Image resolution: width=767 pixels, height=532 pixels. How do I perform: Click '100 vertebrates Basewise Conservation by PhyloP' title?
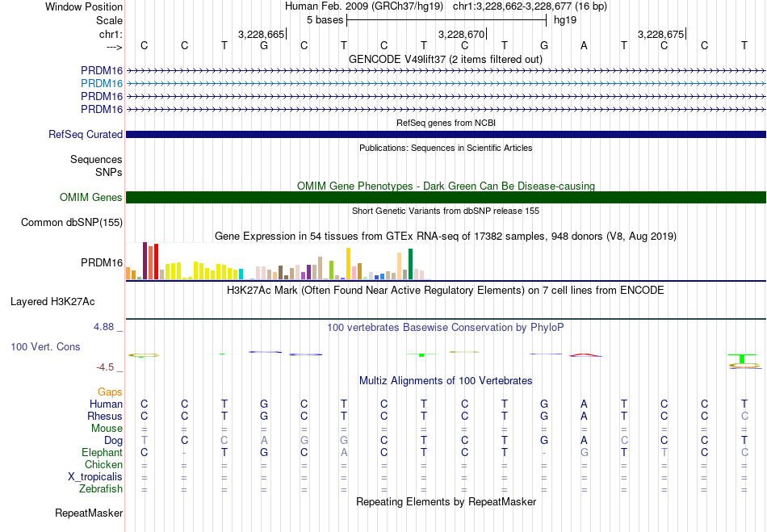click(x=446, y=328)
